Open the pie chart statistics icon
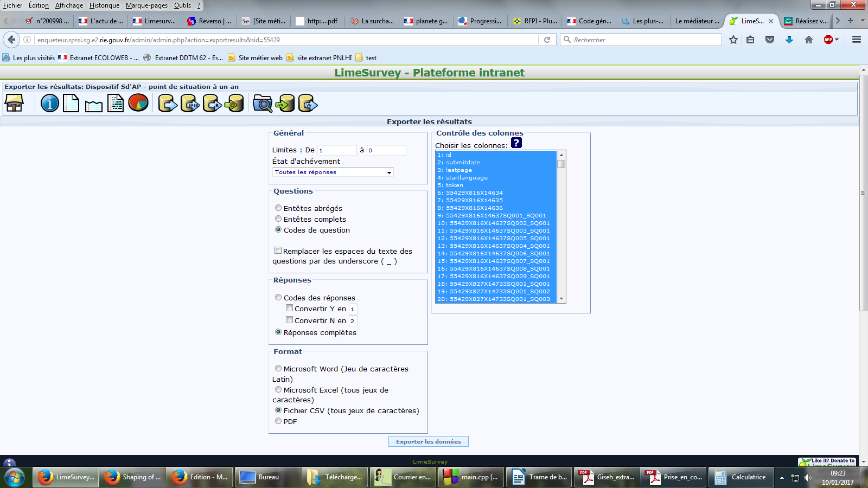This screenshot has height=488, width=868. pyautogui.click(x=138, y=102)
